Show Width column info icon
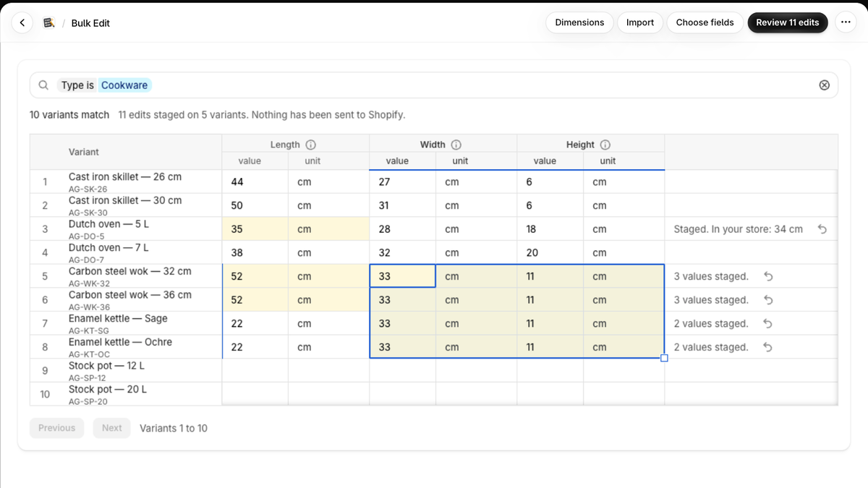This screenshot has width=868, height=488. (x=456, y=145)
